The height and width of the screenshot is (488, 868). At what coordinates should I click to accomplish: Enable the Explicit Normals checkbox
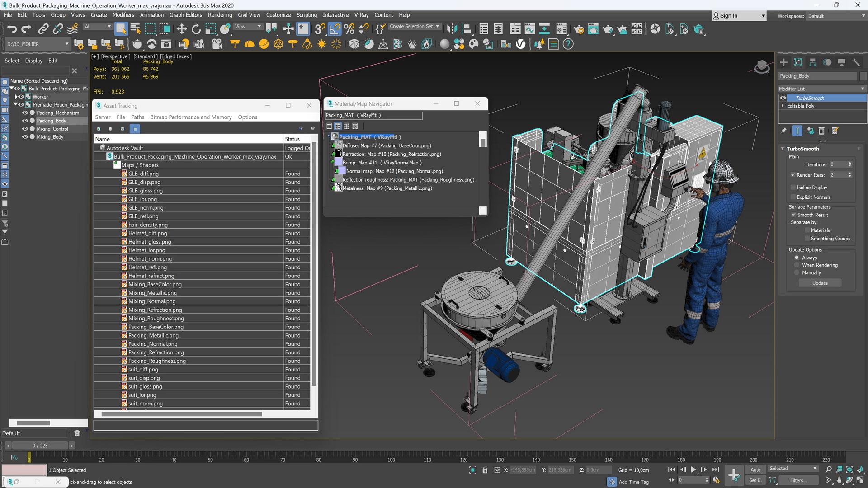pyautogui.click(x=793, y=197)
